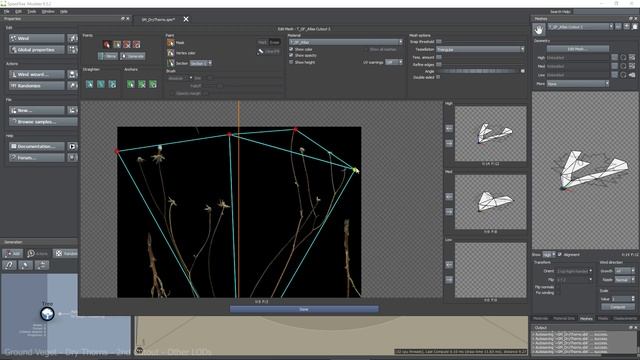The width and height of the screenshot is (640, 360).
Task: Select the Vertex color paint icon
Action: click(171, 53)
